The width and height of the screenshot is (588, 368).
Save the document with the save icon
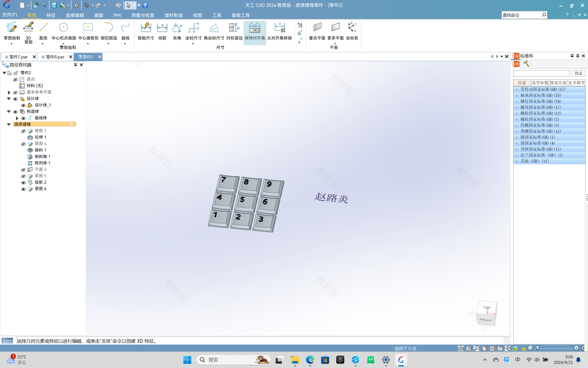pyautogui.click(x=54, y=5)
